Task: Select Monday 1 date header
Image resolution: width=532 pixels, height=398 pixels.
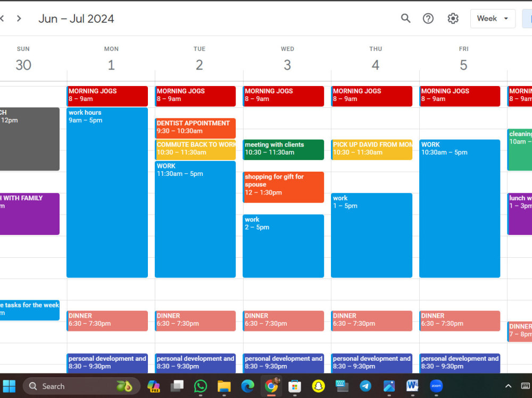Action: point(111,64)
